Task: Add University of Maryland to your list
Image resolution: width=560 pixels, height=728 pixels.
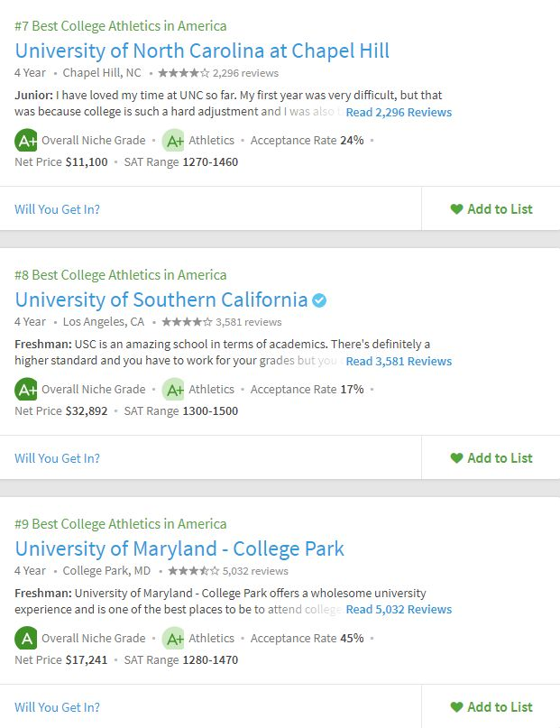Action: tap(491, 706)
